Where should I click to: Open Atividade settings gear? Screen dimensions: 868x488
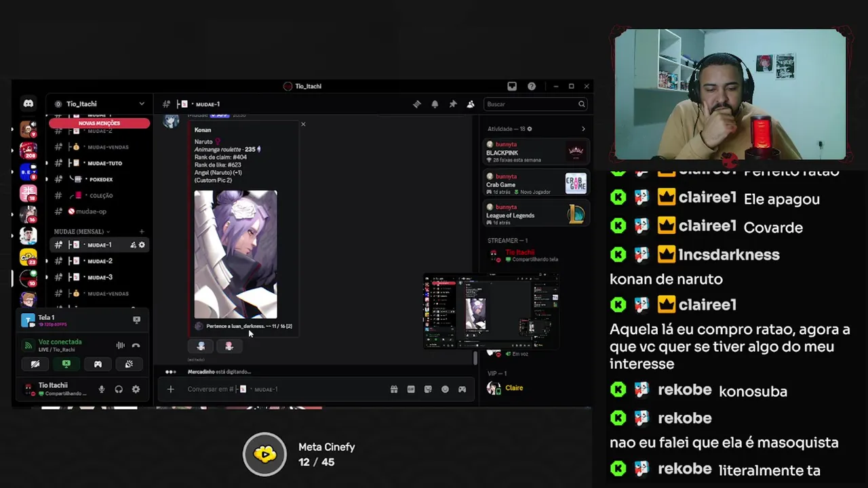(x=530, y=129)
